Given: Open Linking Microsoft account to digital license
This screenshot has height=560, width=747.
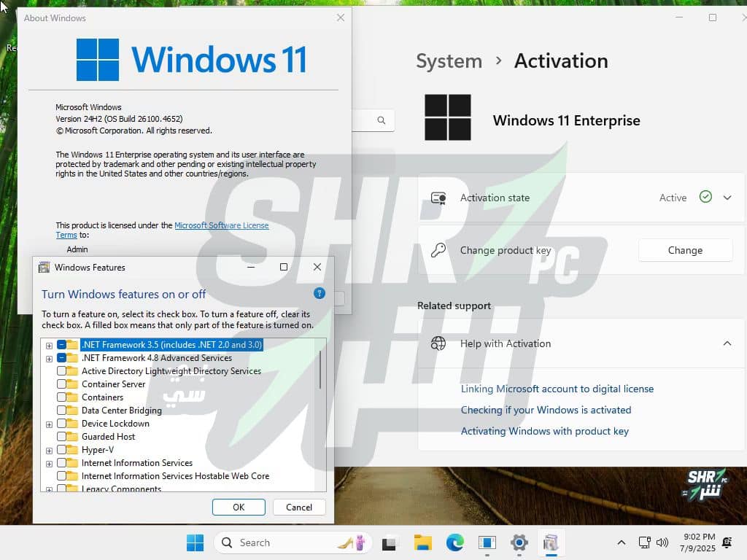Looking at the screenshot, I should 557,389.
